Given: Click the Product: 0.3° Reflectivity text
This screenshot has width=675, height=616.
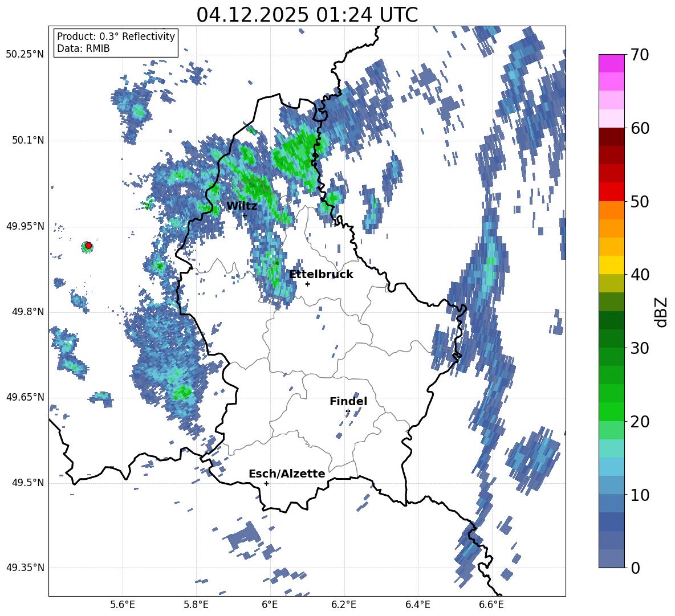Looking at the screenshot, I should [116, 36].
